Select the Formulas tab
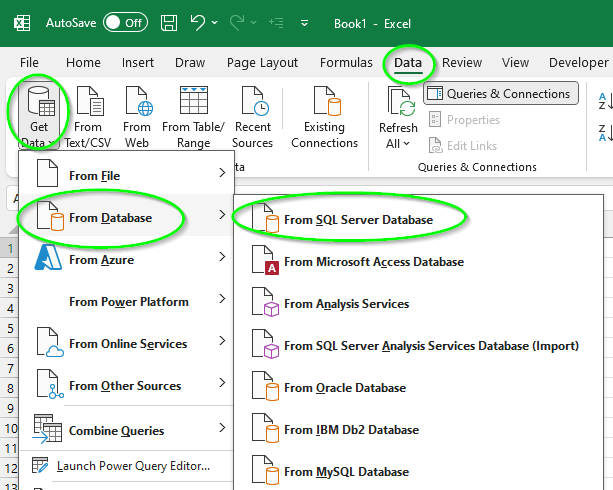 point(346,63)
